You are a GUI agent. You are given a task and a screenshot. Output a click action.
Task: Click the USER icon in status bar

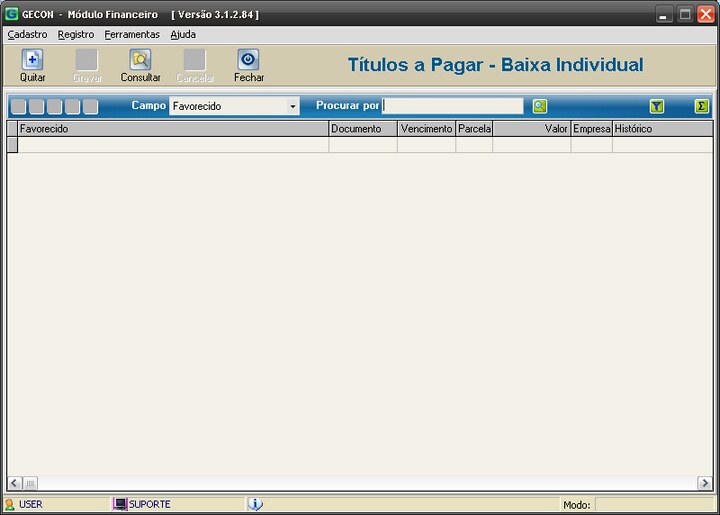[10, 504]
